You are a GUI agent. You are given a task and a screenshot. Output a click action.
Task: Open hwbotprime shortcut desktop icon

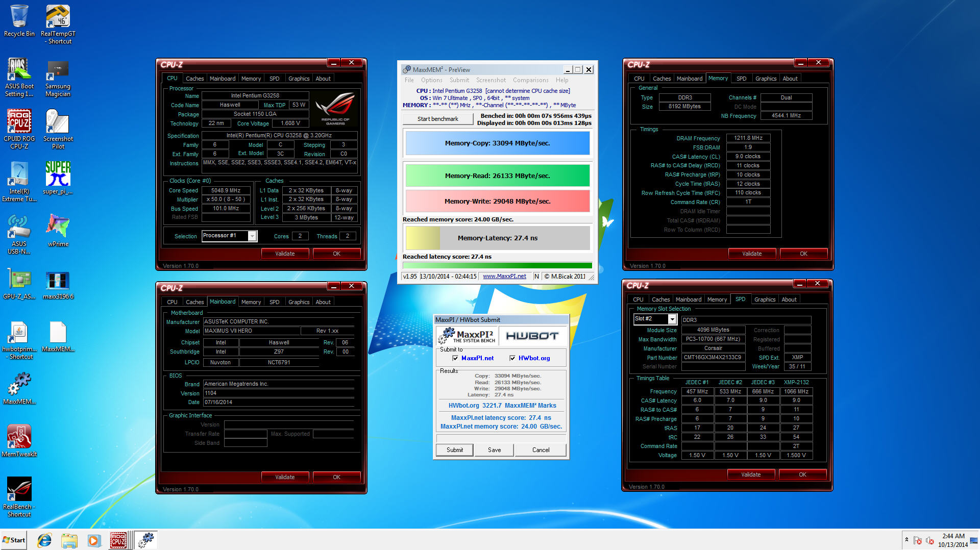(x=19, y=340)
